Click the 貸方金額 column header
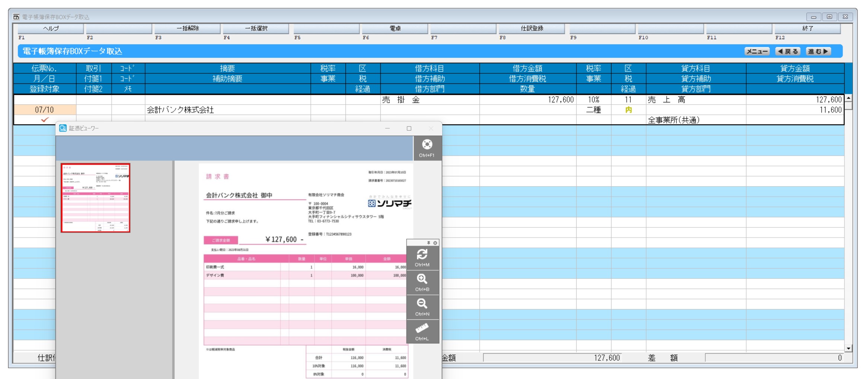This screenshot has width=868, height=379. tap(795, 69)
